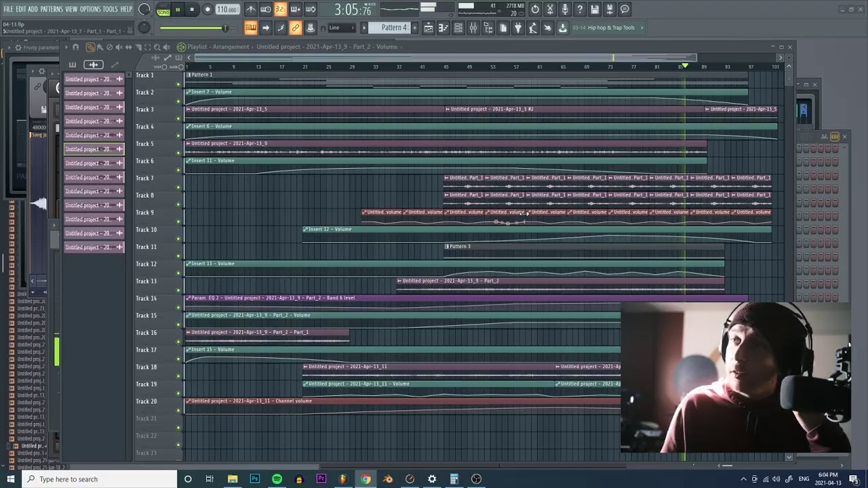Toggle step editing mode icon
This screenshot has height=488, width=868.
pos(281,28)
